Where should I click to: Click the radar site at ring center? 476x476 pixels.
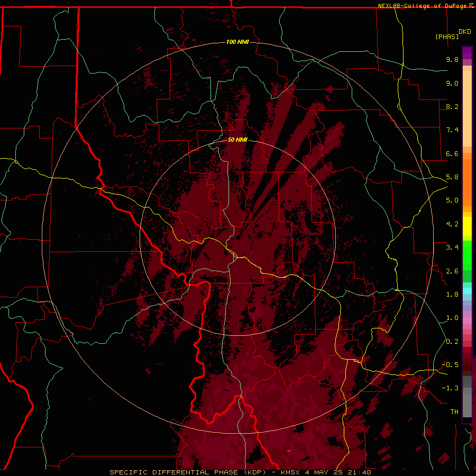237,237
